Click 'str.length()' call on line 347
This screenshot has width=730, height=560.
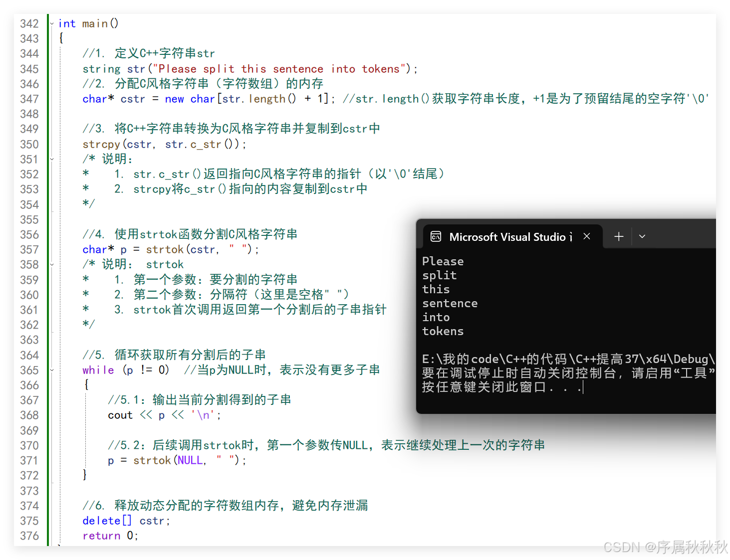[x=259, y=99]
